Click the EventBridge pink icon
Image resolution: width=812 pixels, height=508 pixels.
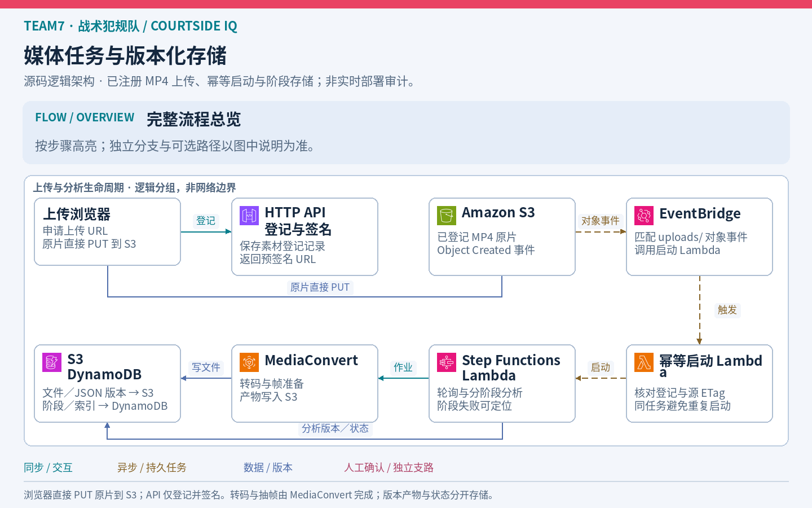point(644,216)
